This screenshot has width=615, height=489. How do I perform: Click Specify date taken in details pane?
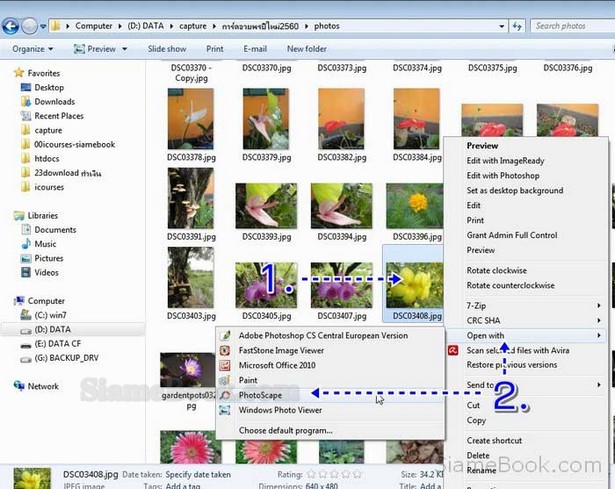(198, 474)
